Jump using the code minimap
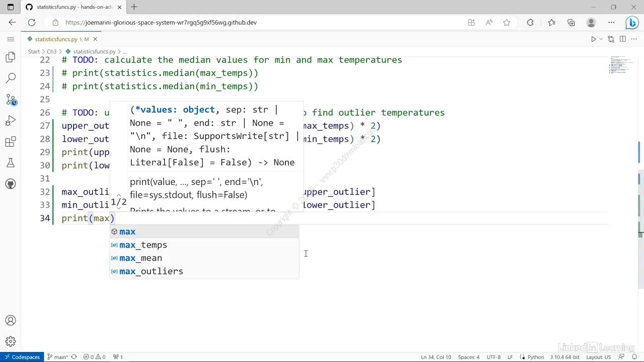This screenshot has width=644, height=362. click(620, 65)
